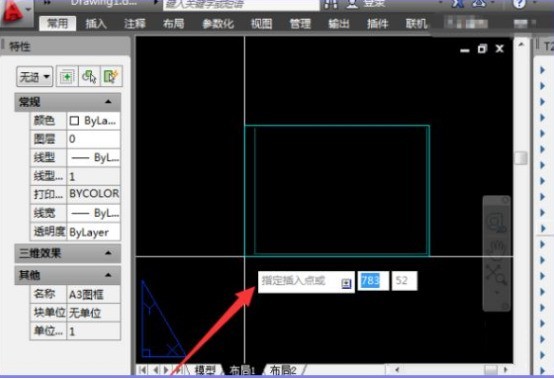The width and height of the screenshot is (554, 379).
Task: Click 打印样式 value BYCOLOR
Action: point(93,194)
